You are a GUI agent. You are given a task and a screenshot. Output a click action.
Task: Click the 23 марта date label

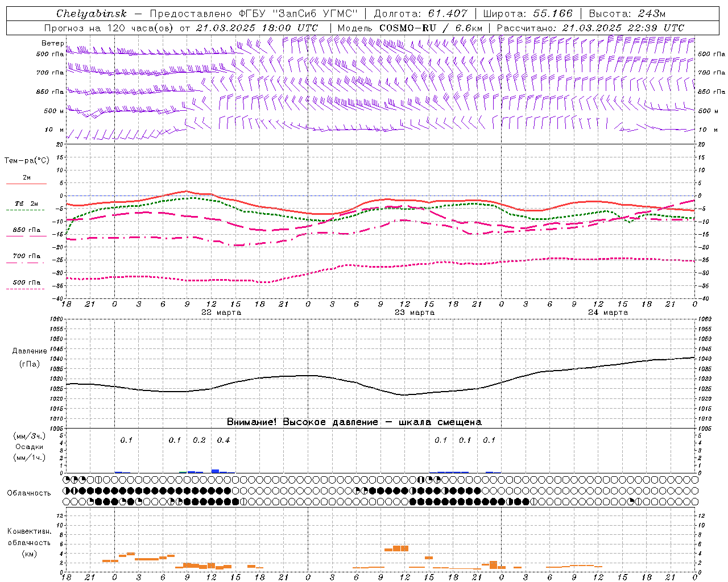pos(415,313)
